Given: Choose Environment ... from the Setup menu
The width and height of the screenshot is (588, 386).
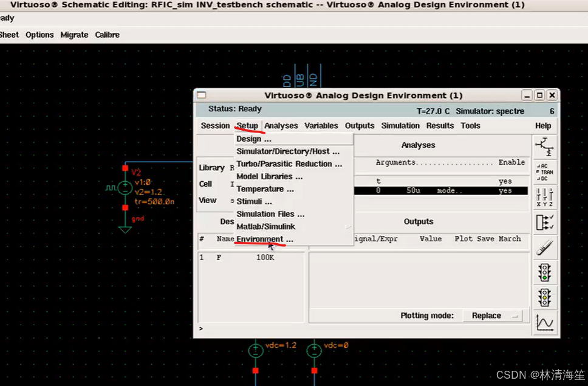Looking at the screenshot, I should [x=293, y=239].
